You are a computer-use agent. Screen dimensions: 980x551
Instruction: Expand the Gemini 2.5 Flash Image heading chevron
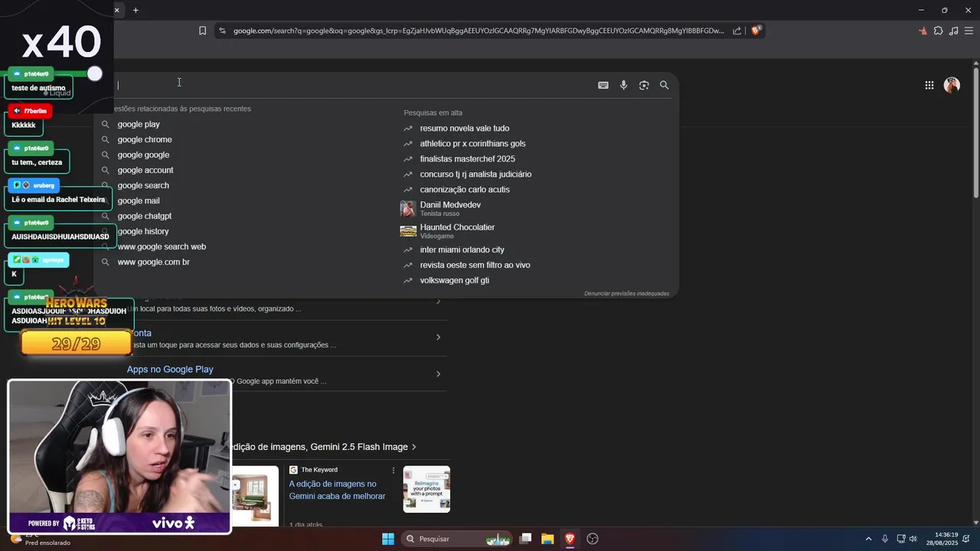pyautogui.click(x=414, y=447)
